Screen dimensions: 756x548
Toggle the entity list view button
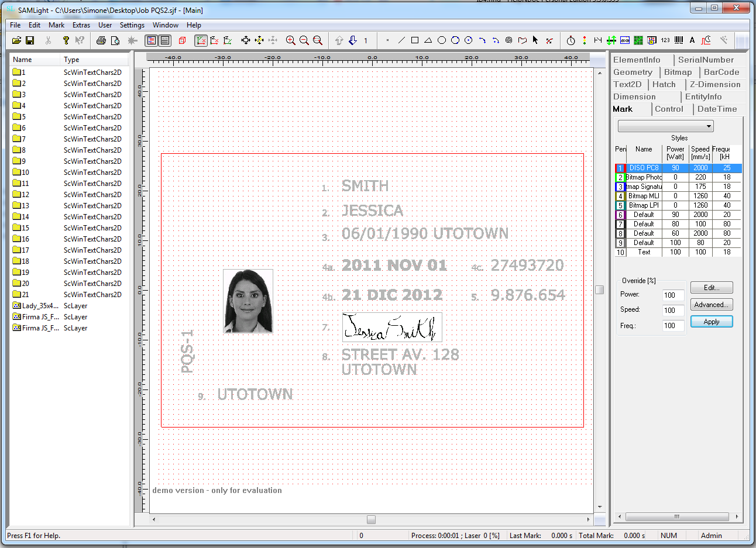(152, 40)
